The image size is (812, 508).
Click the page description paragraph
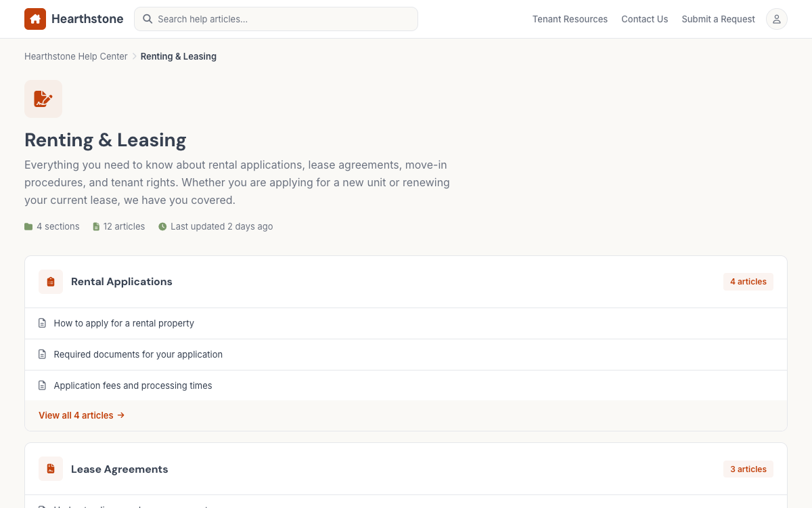point(238,183)
